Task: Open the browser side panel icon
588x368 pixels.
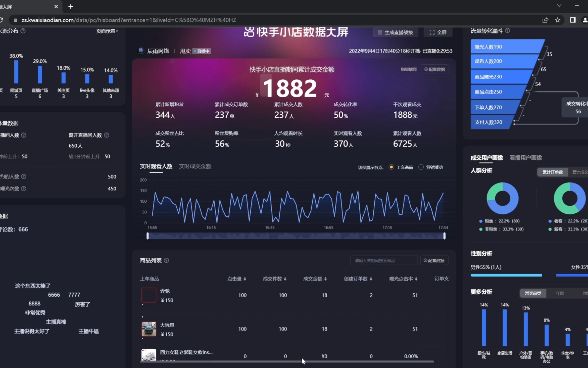Action: click(x=573, y=20)
